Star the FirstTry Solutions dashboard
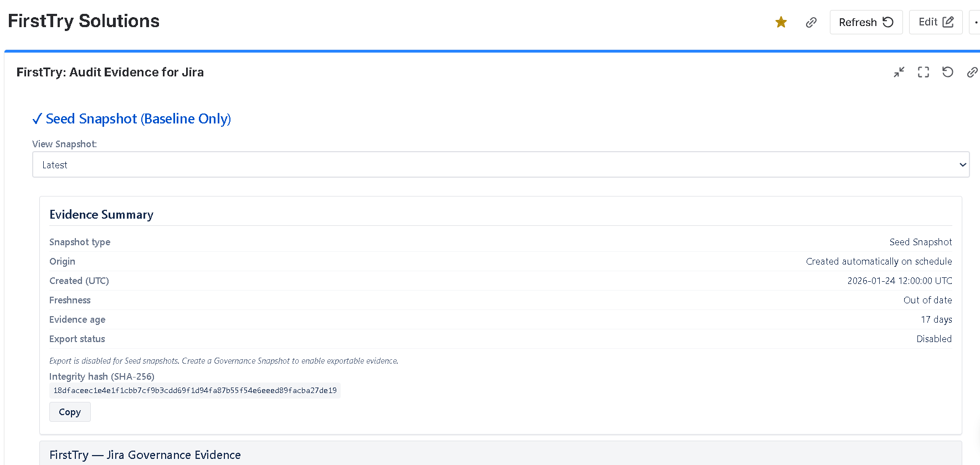 click(x=781, y=22)
